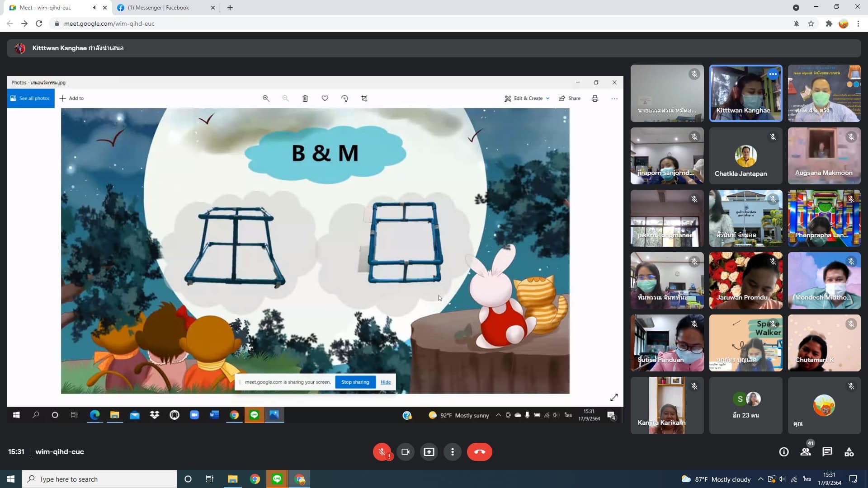
Task: Unmute microphone in Meet call controls
Action: (x=382, y=452)
